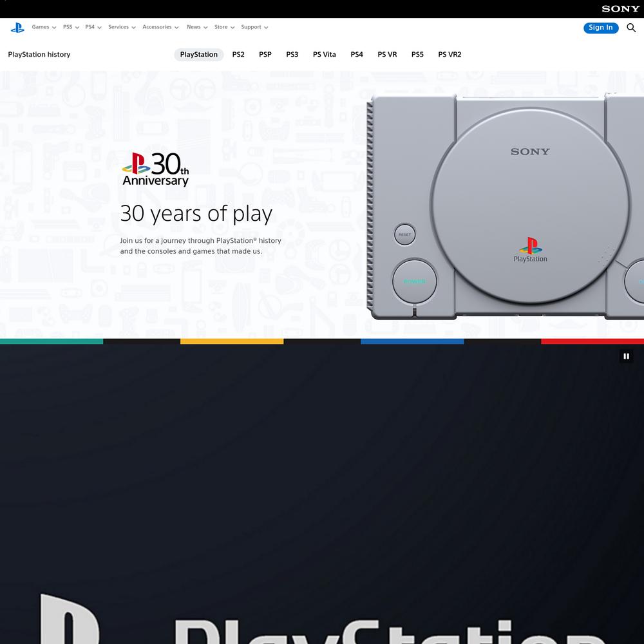The width and height of the screenshot is (644, 644).
Task: Open the Services dropdown menu
Action: tap(122, 27)
